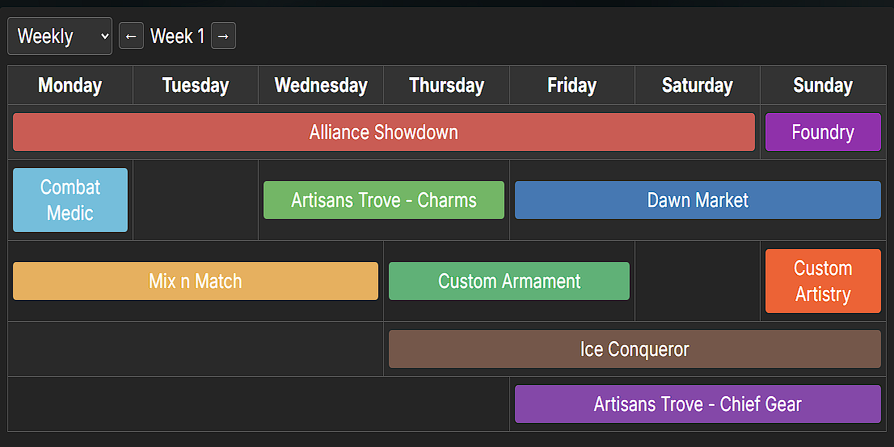The width and height of the screenshot is (894, 447).
Task: Click the Wednesday column header
Action: [321, 86]
